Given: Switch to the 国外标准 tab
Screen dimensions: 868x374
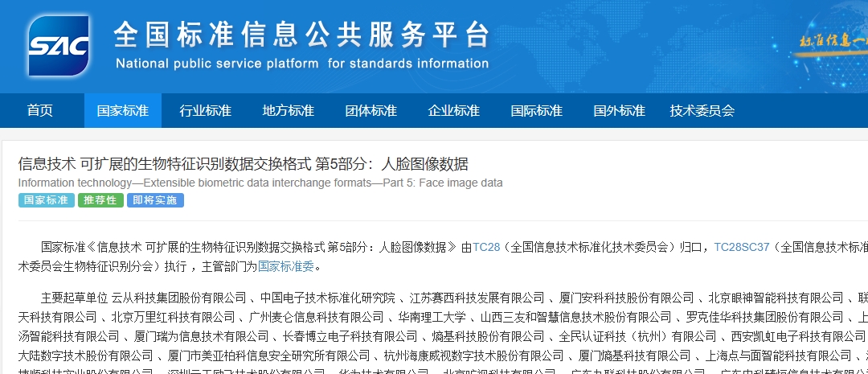Looking at the screenshot, I should coord(619,111).
